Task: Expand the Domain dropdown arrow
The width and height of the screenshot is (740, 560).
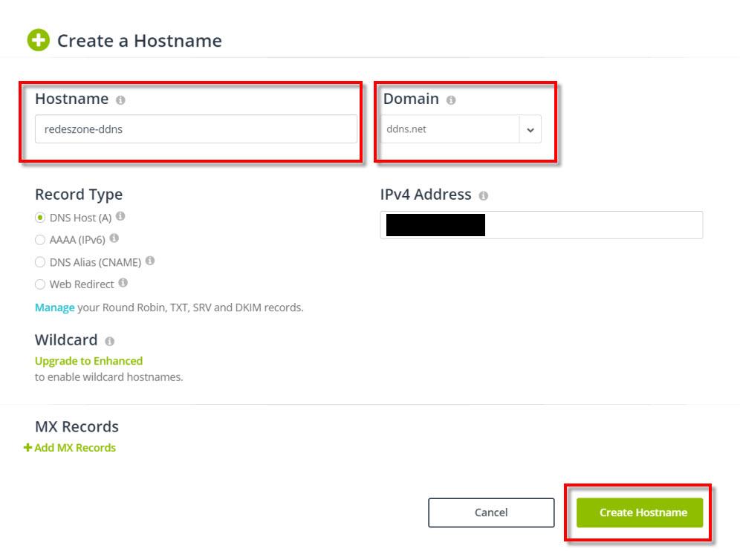Action: coord(530,129)
